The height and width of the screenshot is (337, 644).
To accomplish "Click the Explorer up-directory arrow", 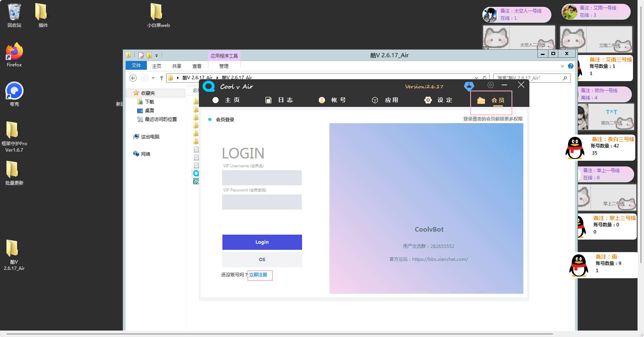I will pyautogui.click(x=162, y=78).
